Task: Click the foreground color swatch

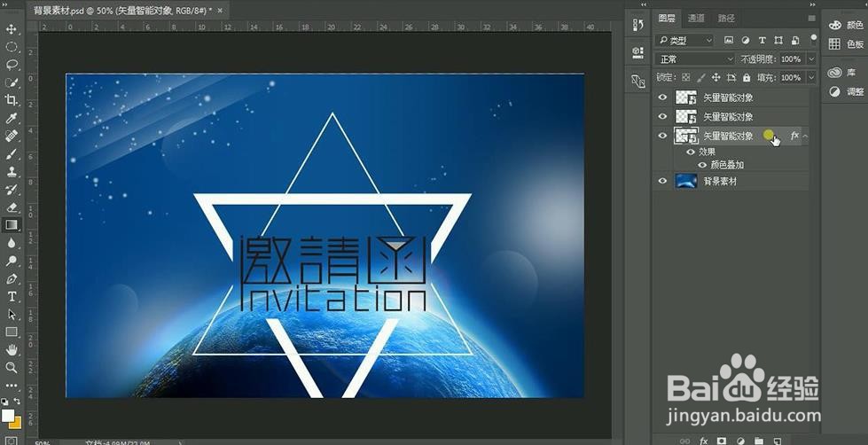Action: 8,415
